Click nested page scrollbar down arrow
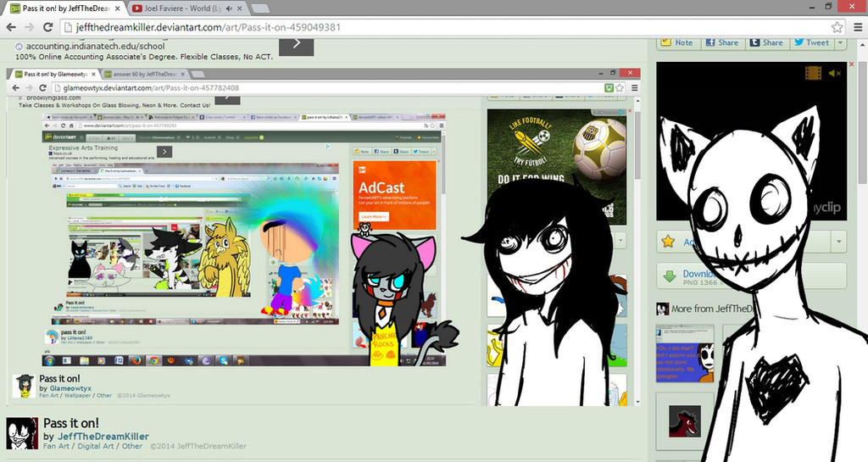This screenshot has width=868, height=462. tap(637, 402)
